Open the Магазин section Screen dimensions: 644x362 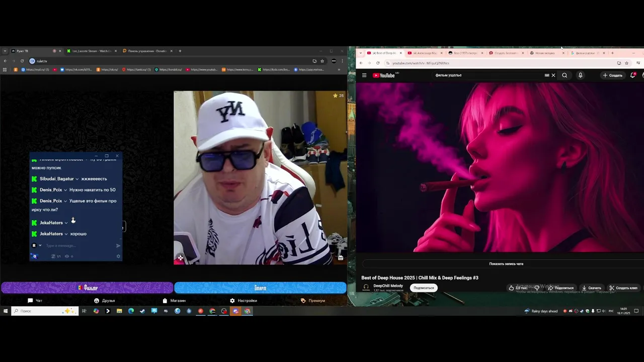pos(174,301)
